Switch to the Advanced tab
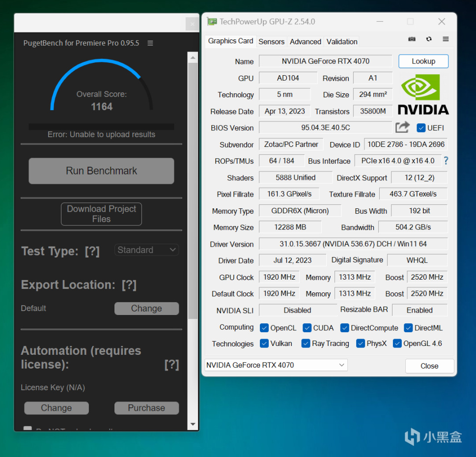Screen dimensions: 476x457 (x=306, y=42)
